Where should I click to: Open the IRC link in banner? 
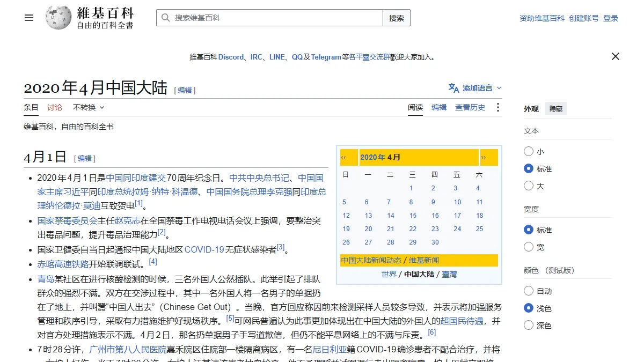coord(257,57)
